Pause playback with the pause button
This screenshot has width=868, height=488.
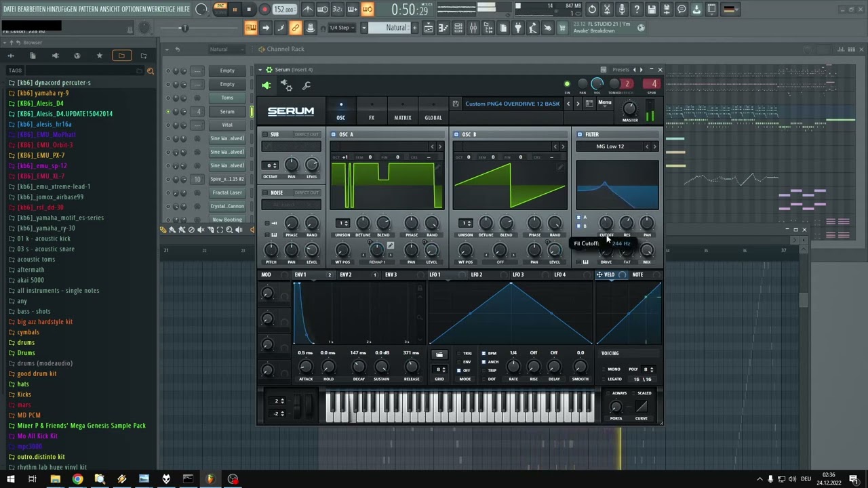235,9
